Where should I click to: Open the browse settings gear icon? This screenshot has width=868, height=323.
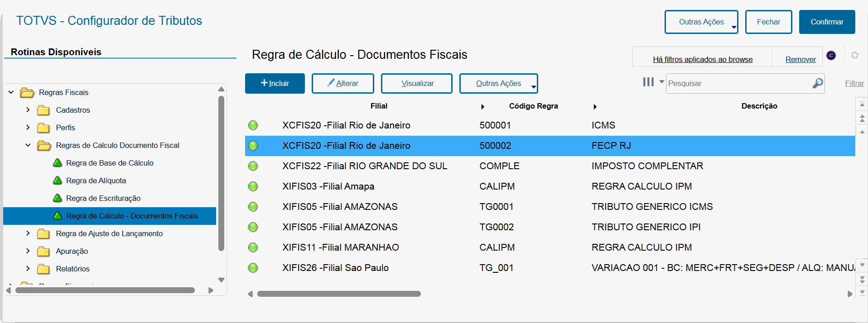pyautogui.click(x=854, y=55)
